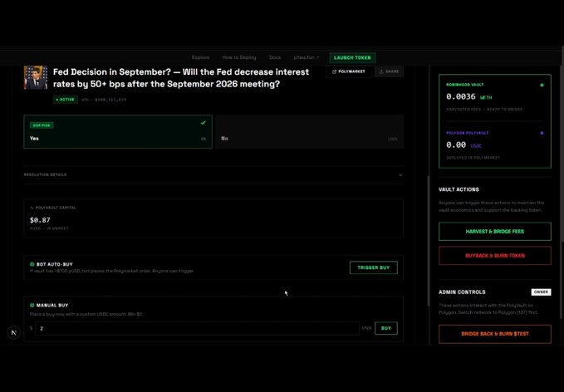Image resolution: width=564 pixels, height=392 pixels.
Task: Click the green checkmark on Yes pick
Action: pos(204,123)
